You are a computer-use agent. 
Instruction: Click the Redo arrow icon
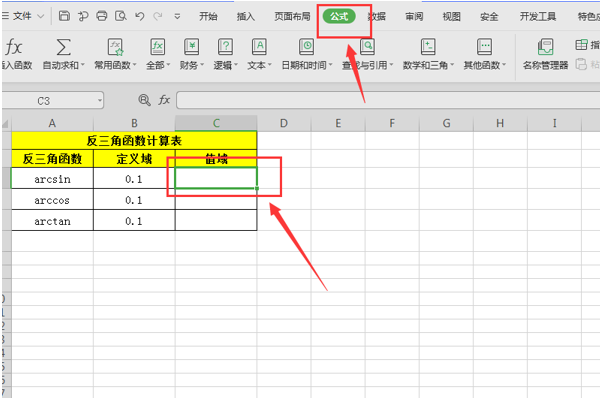(157, 16)
